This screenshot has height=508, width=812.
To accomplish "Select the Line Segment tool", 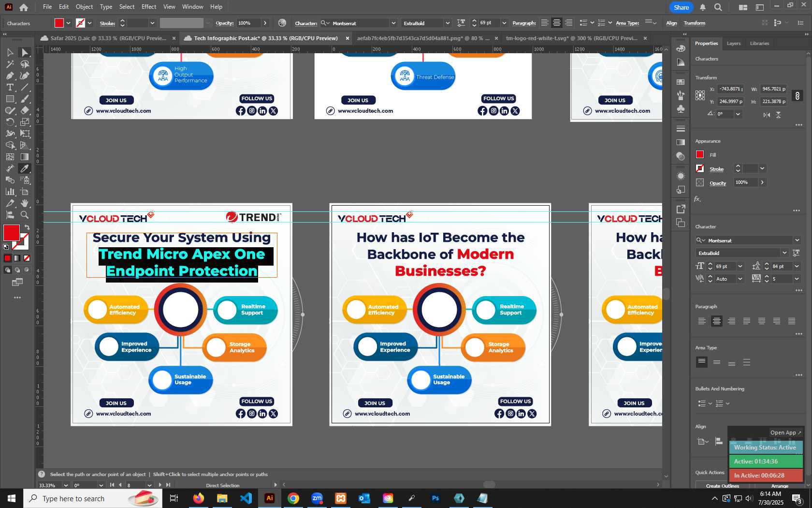I will 25,87.
